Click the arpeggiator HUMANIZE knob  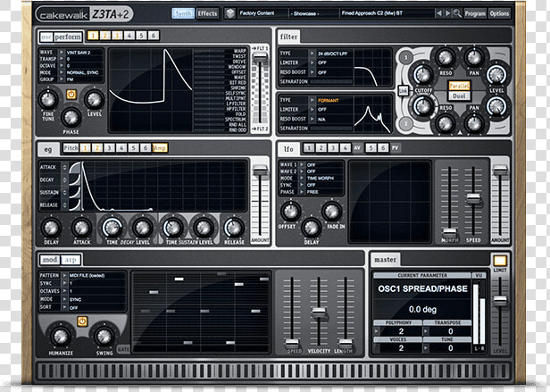point(61,337)
